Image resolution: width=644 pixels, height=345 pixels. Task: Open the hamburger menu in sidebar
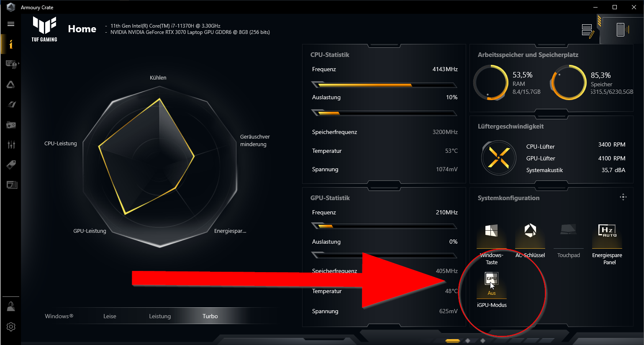[x=11, y=24]
